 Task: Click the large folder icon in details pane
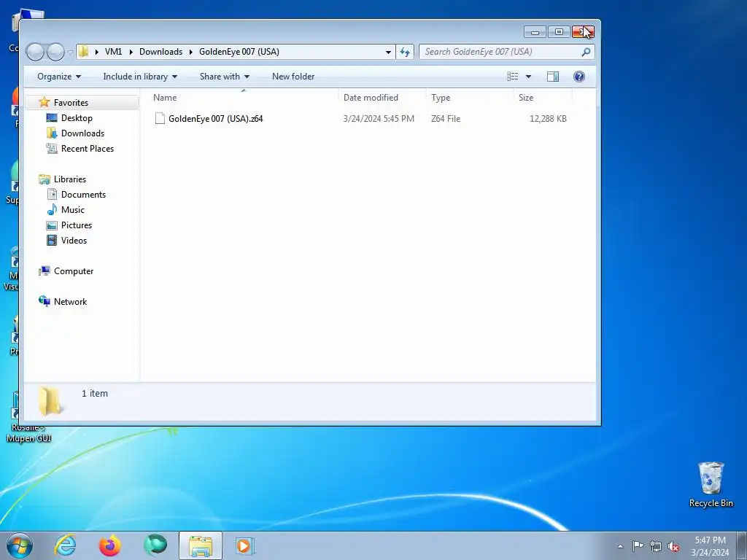50,401
